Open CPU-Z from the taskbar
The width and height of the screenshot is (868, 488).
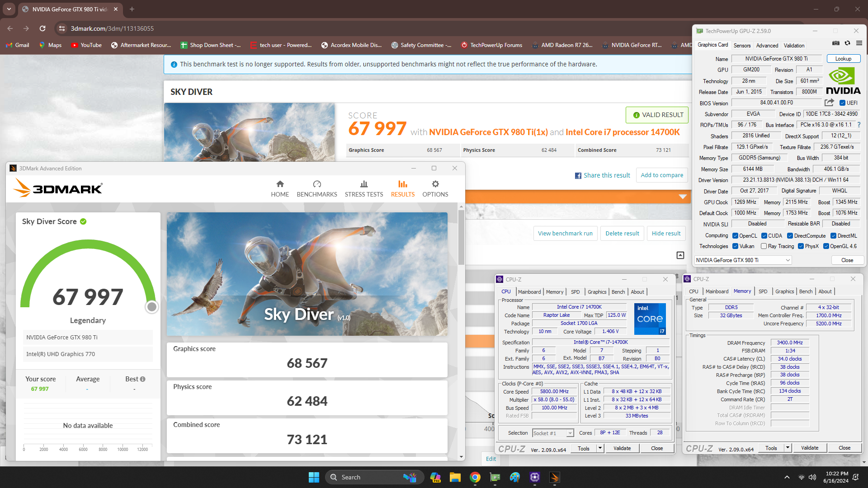(535, 477)
